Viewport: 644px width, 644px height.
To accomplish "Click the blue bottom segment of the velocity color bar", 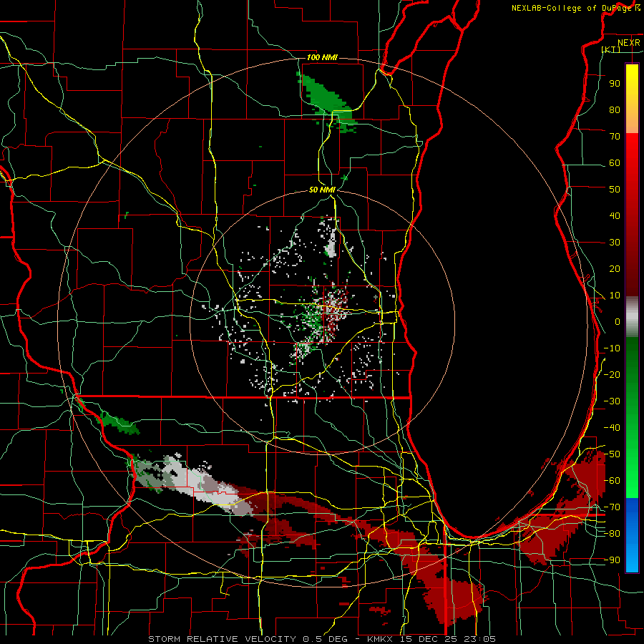I will [632, 535].
